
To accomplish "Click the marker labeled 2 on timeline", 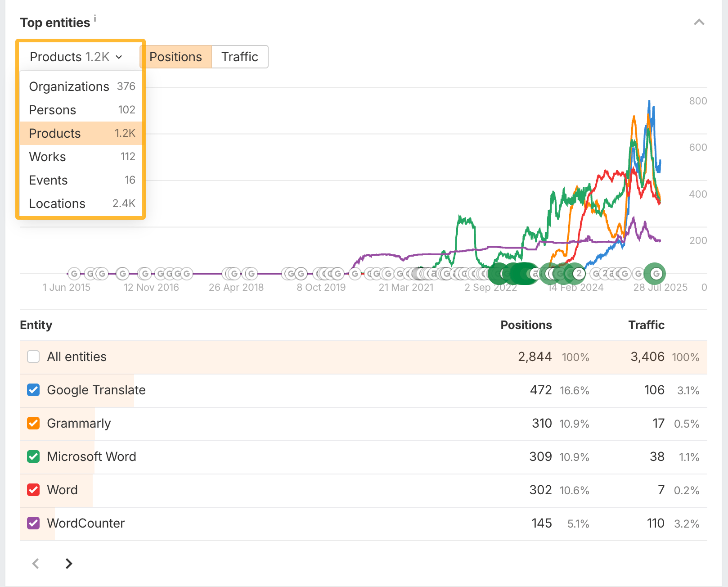I will tap(579, 273).
